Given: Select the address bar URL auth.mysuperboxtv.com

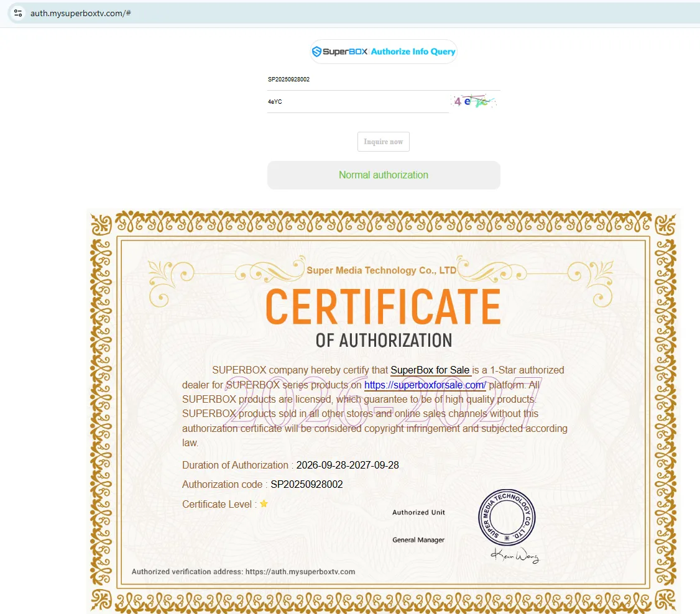Looking at the screenshot, I should (x=80, y=14).
